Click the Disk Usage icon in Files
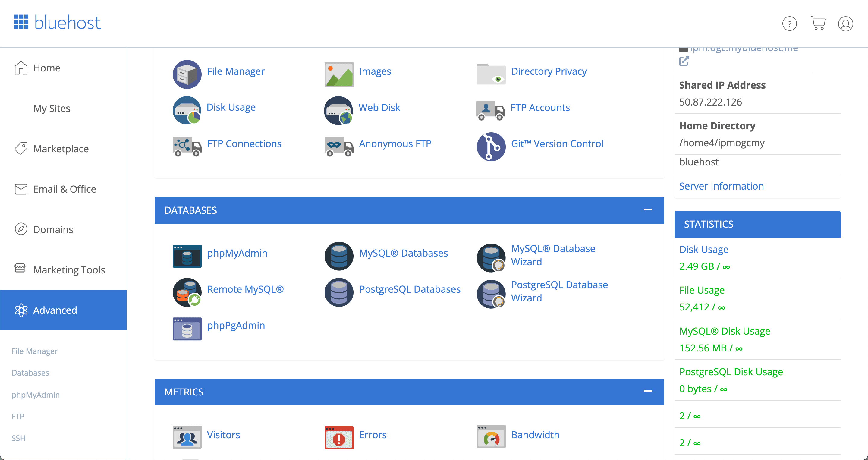The height and width of the screenshot is (460, 868). [187, 110]
